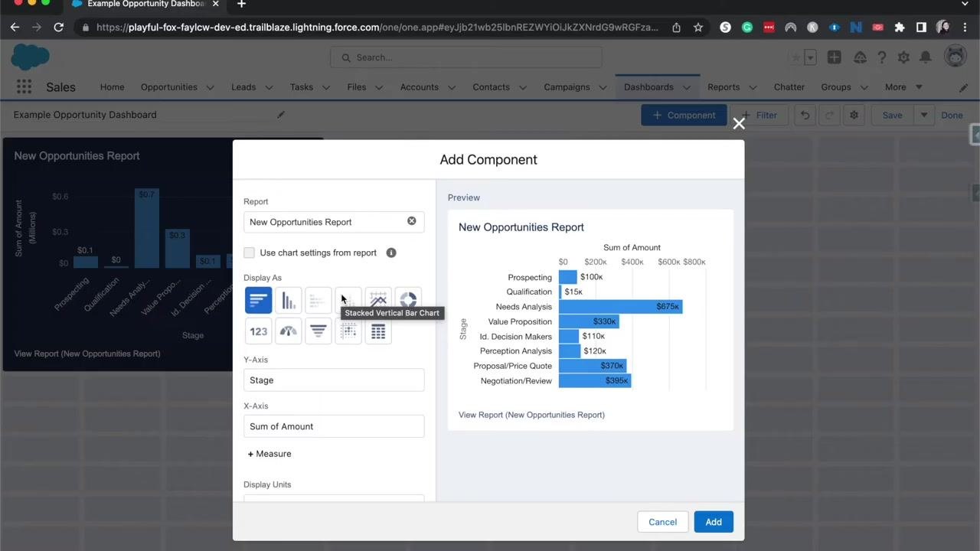
Task: Choose the Stacked Vertical Bar Chart icon
Action: (348, 300)
